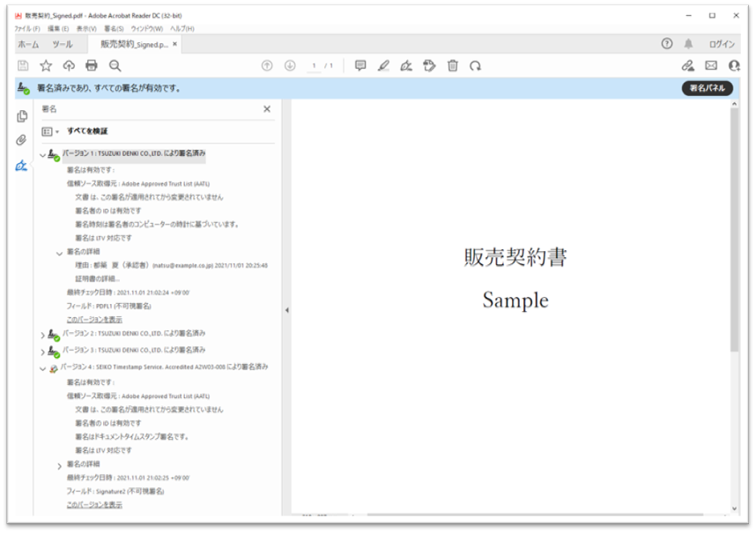Select the comment sticky note tool
This screenshot has width=756, height=533.
360,65
